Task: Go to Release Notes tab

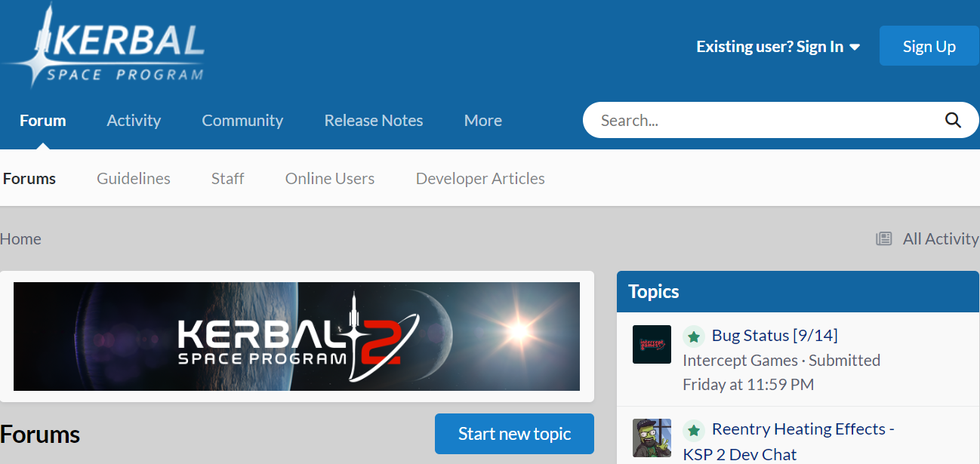Action: (374, 120)
